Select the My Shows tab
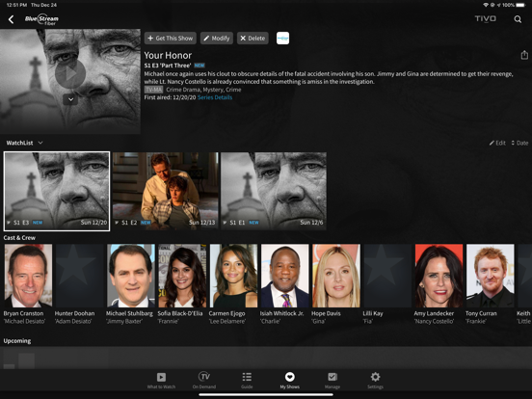 click(x=289, y=381)
